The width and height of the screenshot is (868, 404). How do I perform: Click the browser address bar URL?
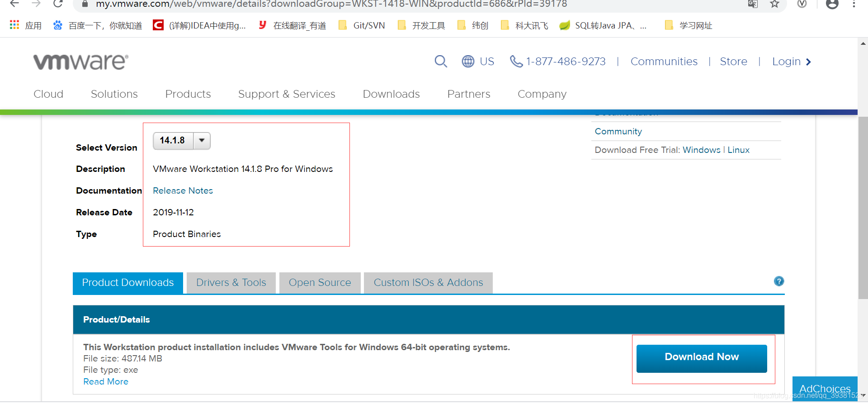pyautogui.click(x=331, y=4)
